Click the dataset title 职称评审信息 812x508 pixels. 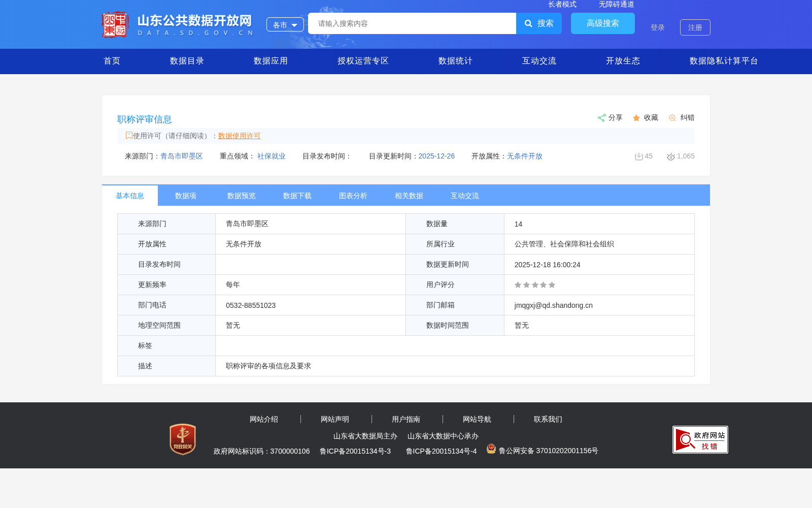[x=145, y=119]
